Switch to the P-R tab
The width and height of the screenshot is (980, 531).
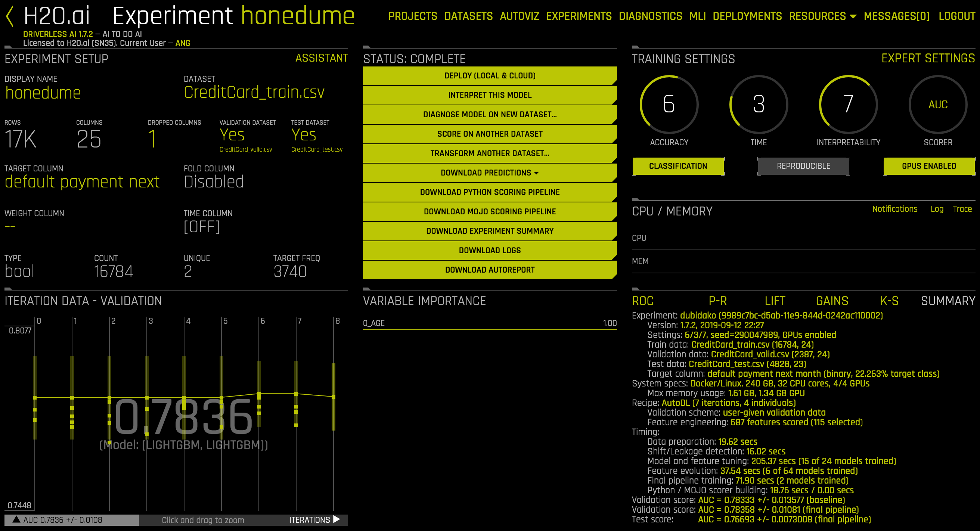pyautogui.click(x=717, y=301)
